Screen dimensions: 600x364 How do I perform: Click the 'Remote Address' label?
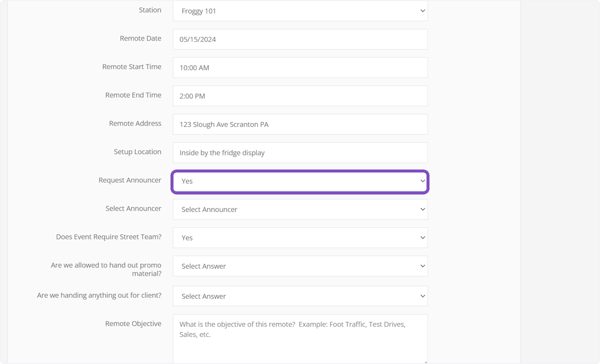click(135, 123)
